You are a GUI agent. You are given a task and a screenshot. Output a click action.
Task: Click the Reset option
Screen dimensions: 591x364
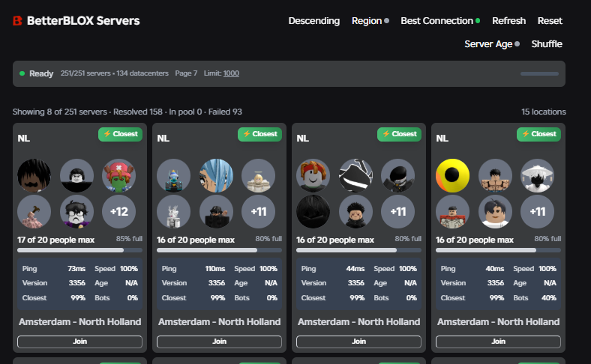550,21
